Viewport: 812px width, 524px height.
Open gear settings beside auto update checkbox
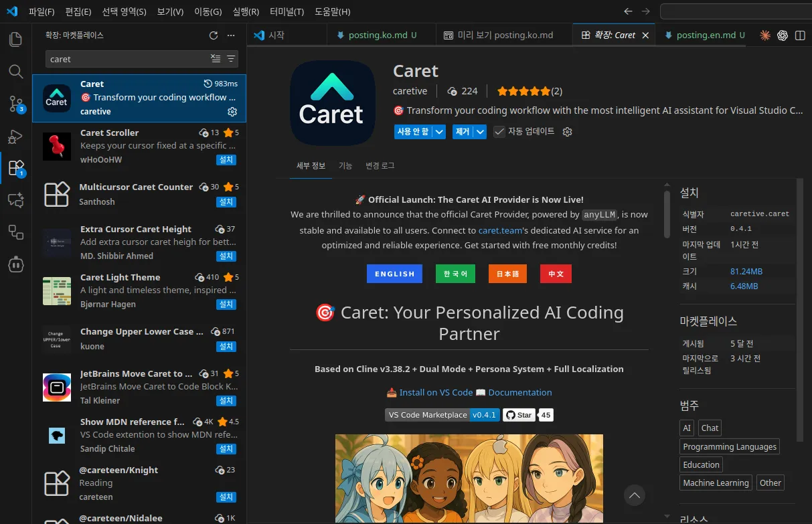(x=567, y=132)
